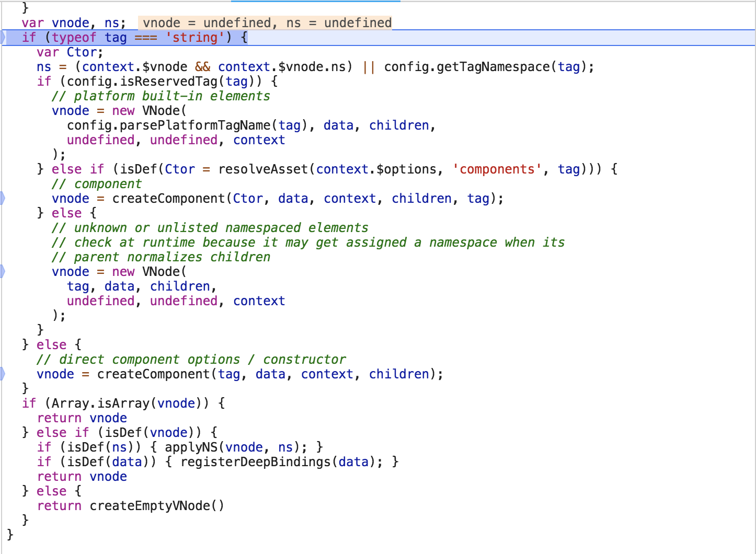Click config.parsePlatformTagName(tag) call
This screenshot has height=554, width=756.
click(187, 125)
